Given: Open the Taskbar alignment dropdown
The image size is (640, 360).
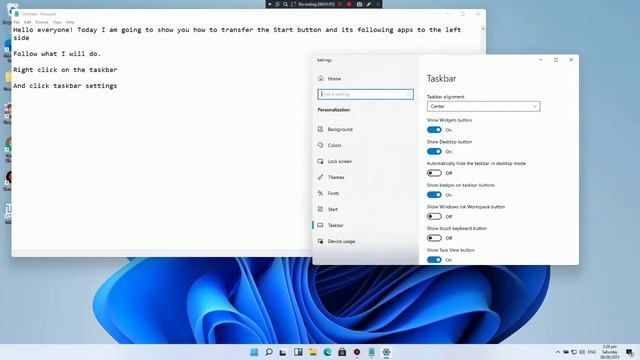Looking at the screenshot, I should (x=483, y=106).
